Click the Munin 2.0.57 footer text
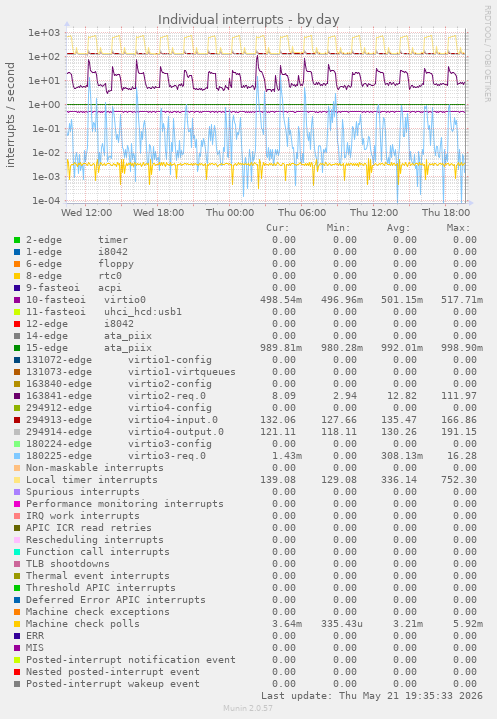Viewport: 497px width, 719px height. pyautogui.click(x=248, y=708)
